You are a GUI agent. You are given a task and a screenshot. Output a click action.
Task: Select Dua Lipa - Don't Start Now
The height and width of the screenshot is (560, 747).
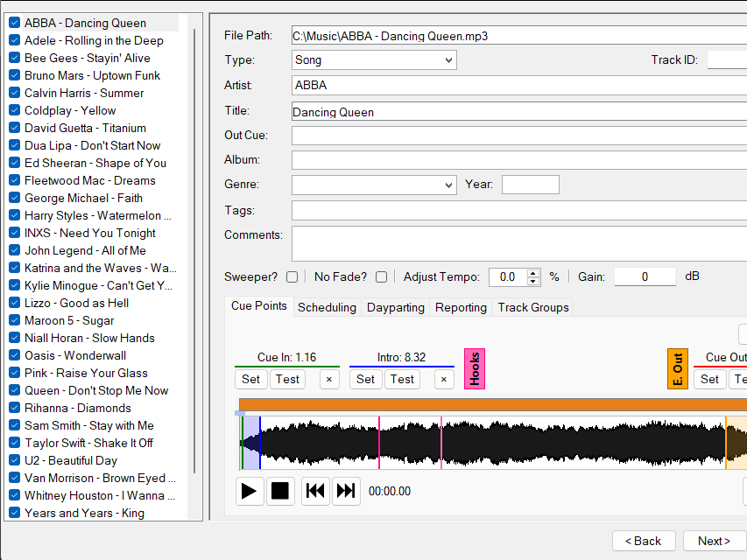click(93, 146)
